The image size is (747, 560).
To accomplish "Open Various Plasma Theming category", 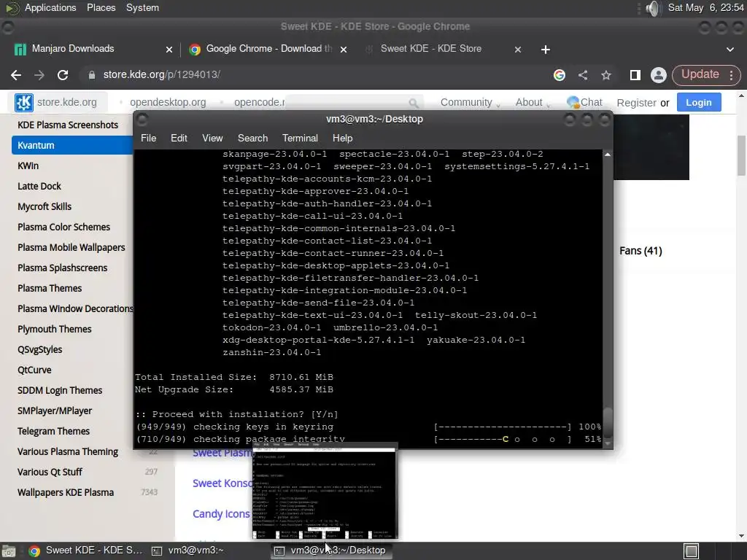I will click(x=68, y=452).
